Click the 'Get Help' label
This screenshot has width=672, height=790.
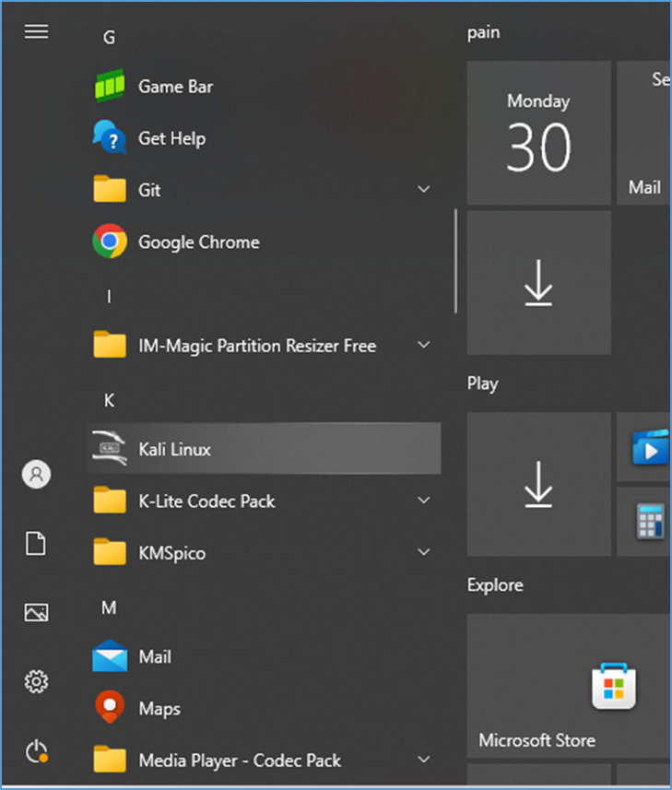(x=171, y=138)
